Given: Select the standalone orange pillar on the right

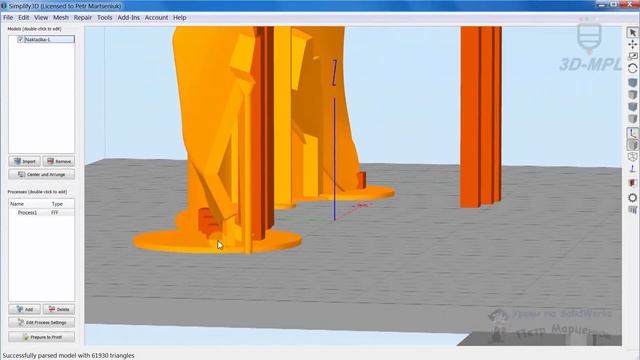Looking at the screenshot, I should tap(481, 116).
